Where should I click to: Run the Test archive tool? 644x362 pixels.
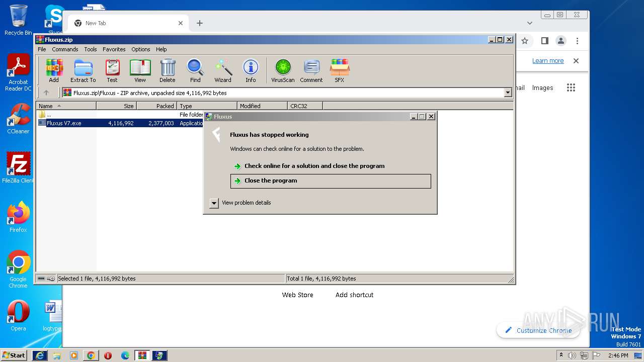(x=112, y=70)
